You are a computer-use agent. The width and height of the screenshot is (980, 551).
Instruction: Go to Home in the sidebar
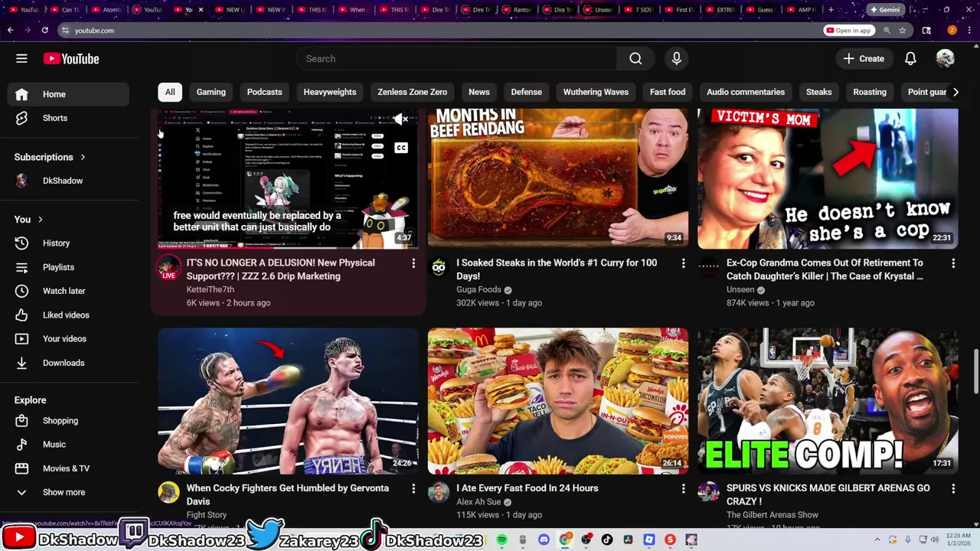[70, 94]
